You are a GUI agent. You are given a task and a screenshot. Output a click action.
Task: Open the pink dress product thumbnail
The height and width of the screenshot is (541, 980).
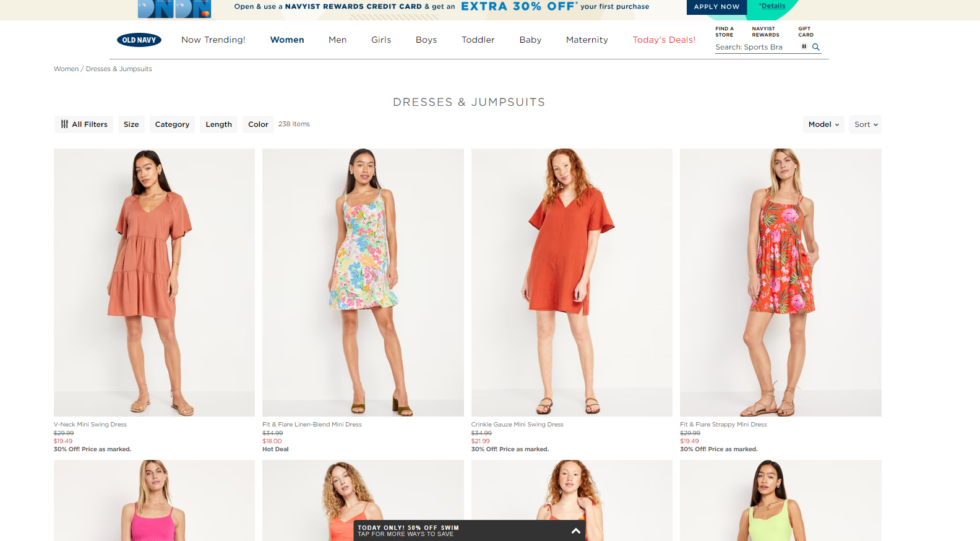(x=154, y=500)
